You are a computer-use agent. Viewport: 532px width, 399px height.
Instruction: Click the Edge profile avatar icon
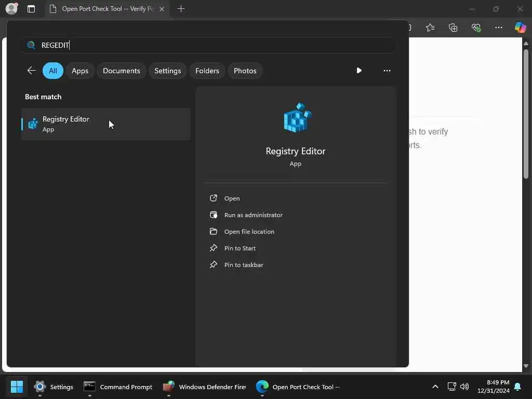12,8
